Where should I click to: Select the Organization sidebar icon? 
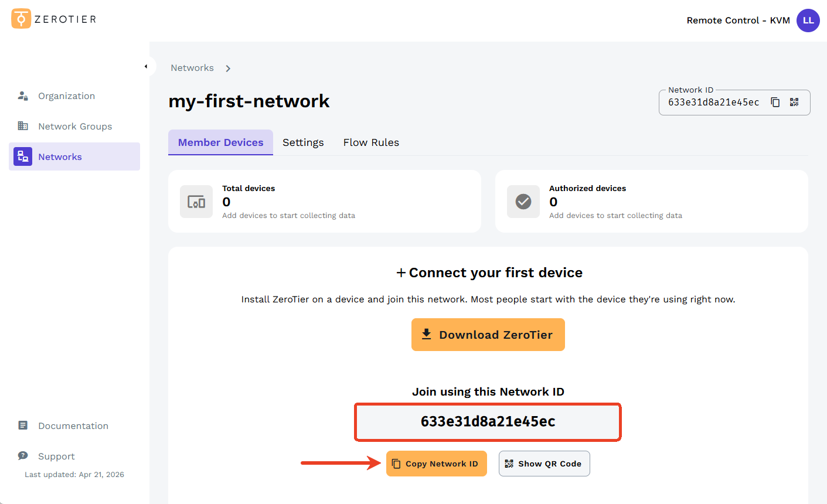coord(23,95)
